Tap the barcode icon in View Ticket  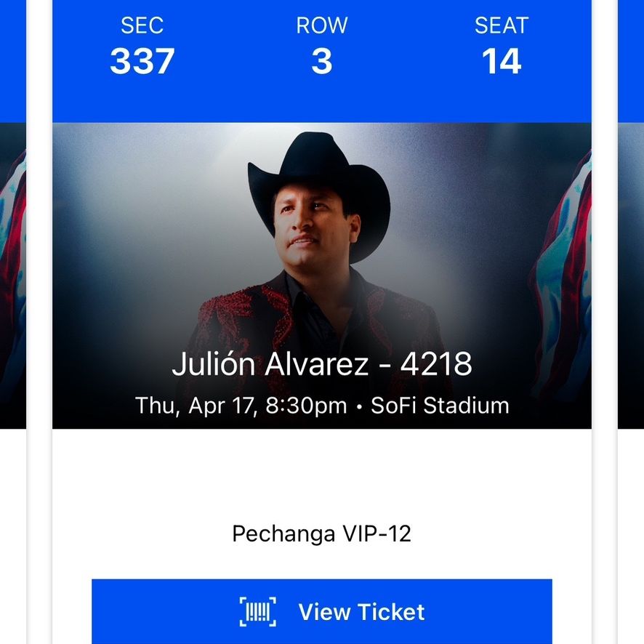[x=258, y=611]
